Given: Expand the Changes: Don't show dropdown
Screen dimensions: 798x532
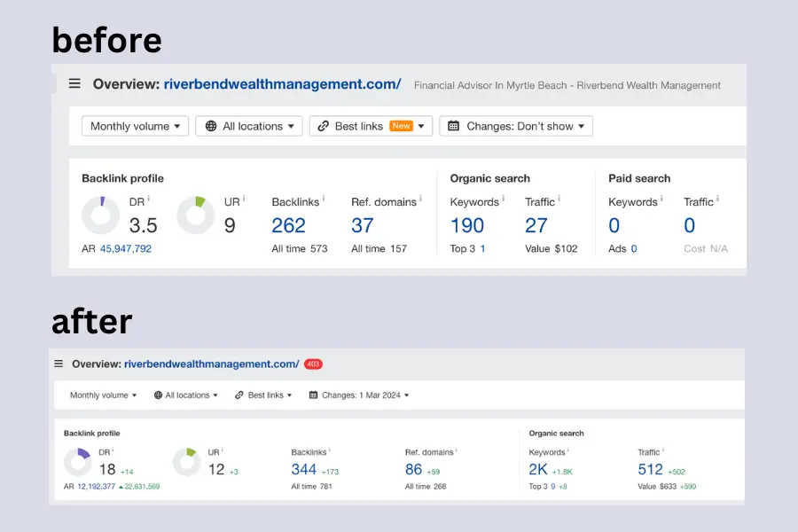Looking at the screenshot, I should click(x=515, y=126).
